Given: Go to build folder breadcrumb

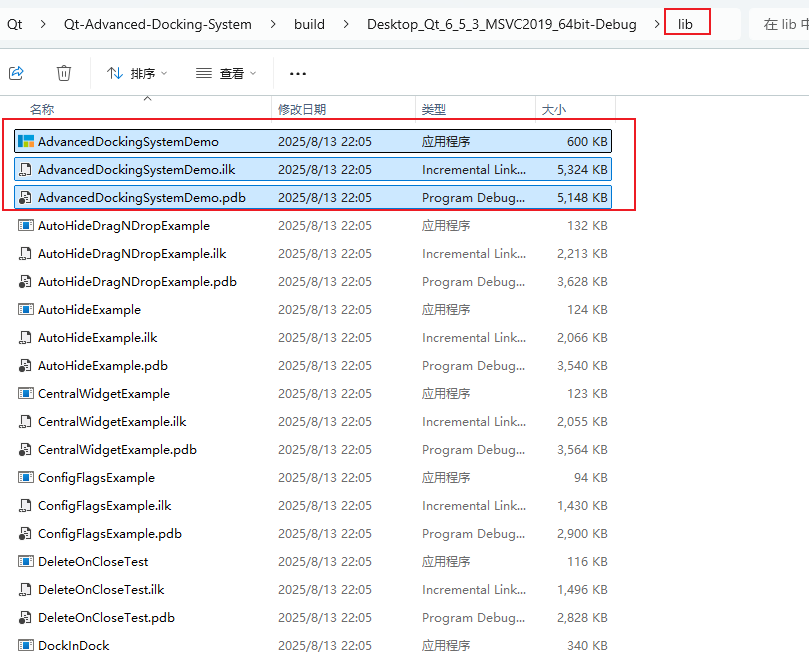Looking at the screenshot, I should (309, 24).
